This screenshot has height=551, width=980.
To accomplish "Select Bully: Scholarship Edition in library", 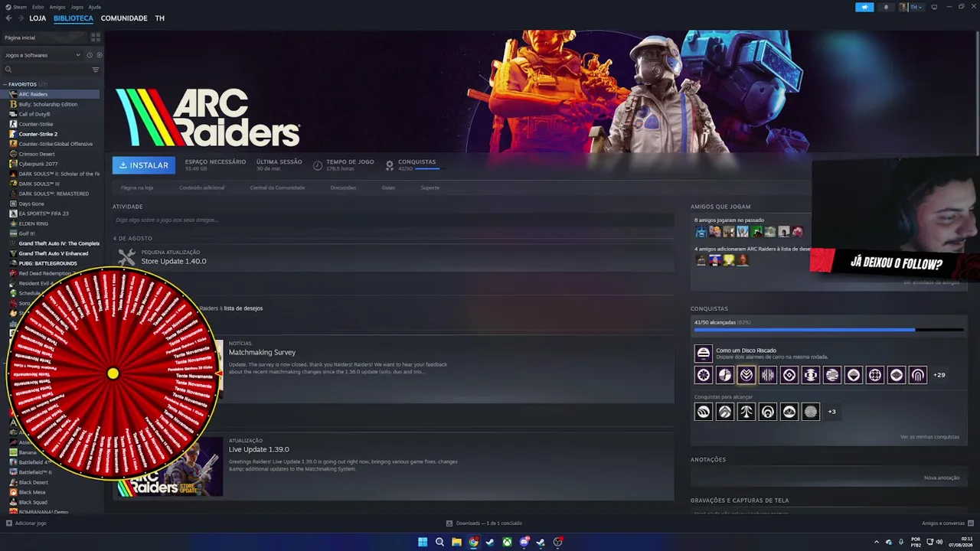I will 51,104.
